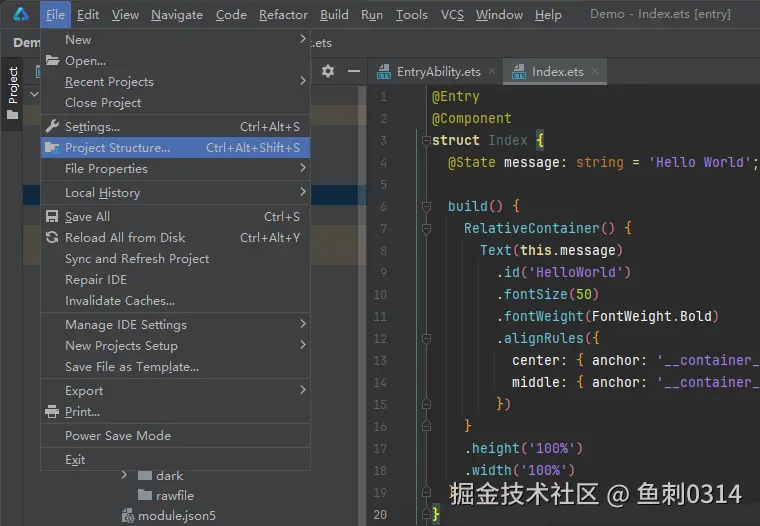Choose Close Project from File menu
This screenshot has width=760, height=526.
(175, 102)
